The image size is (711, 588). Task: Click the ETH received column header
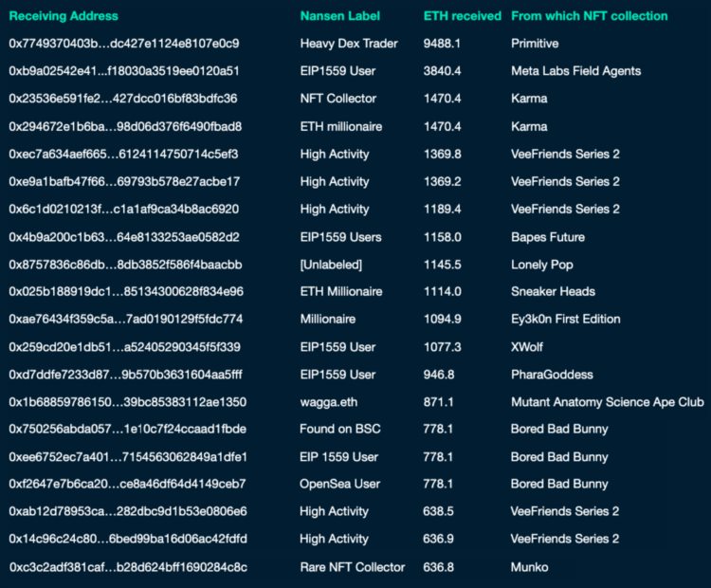tap(462, 16)
